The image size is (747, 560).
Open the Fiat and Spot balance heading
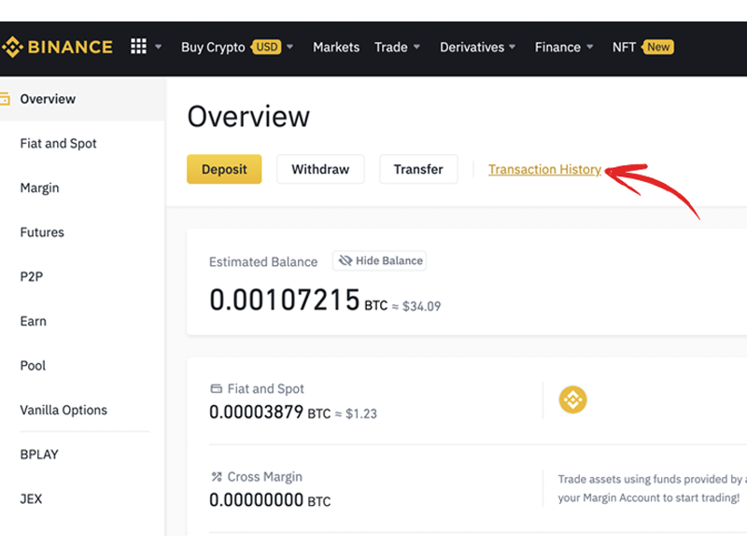(265, 389)
